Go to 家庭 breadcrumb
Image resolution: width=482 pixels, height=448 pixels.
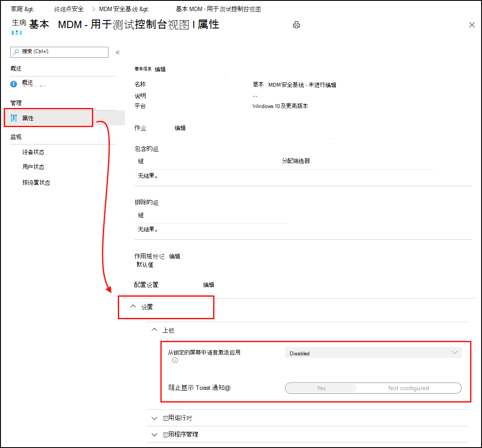pyautogui.click(x=23, y=9)
